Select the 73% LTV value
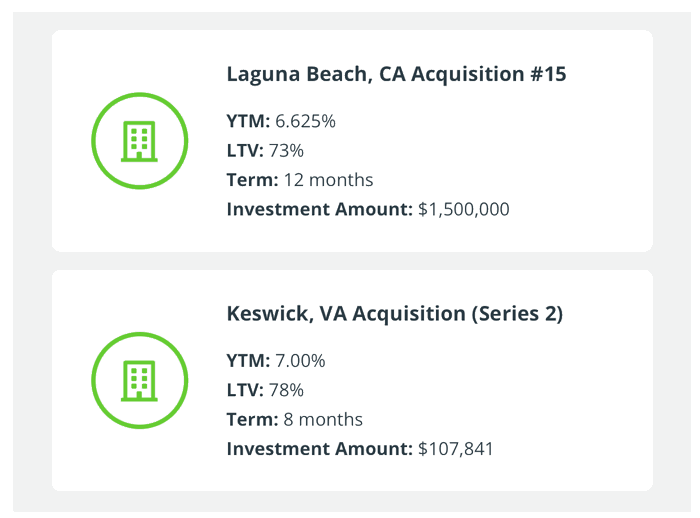700x518 pixels. click(x=286, y=151)
